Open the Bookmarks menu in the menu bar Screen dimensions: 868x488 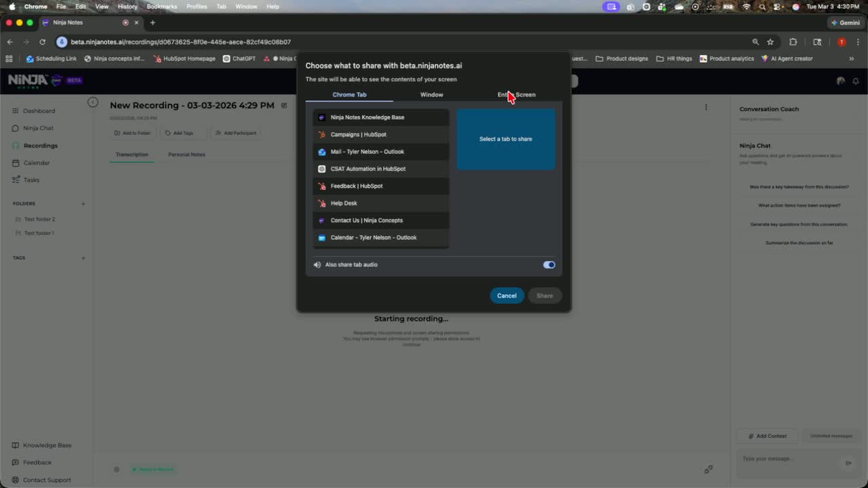[x=162, y=6]
